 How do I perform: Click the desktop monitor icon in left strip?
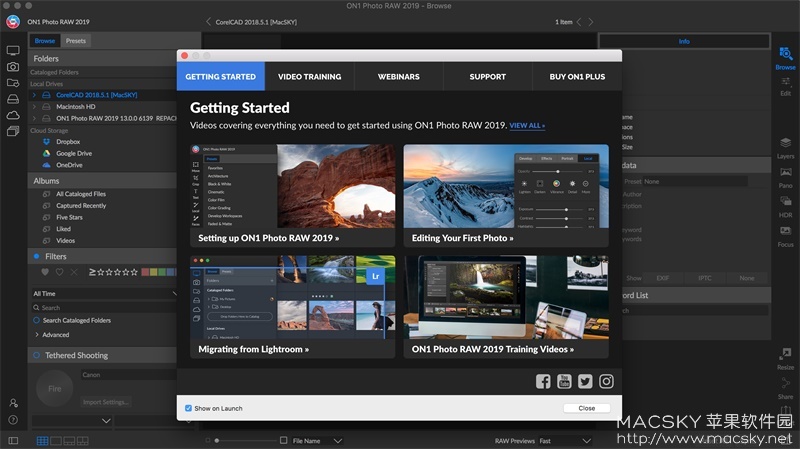coord(13,51)
